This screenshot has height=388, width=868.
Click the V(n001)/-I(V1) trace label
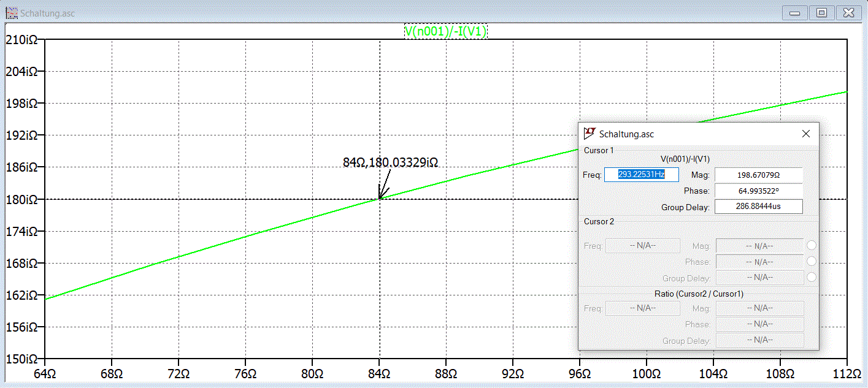click(x=446, y=31)
